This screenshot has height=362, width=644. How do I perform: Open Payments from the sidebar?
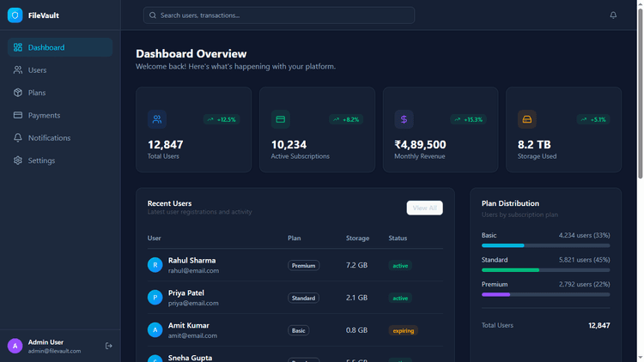tap(44, 115)
